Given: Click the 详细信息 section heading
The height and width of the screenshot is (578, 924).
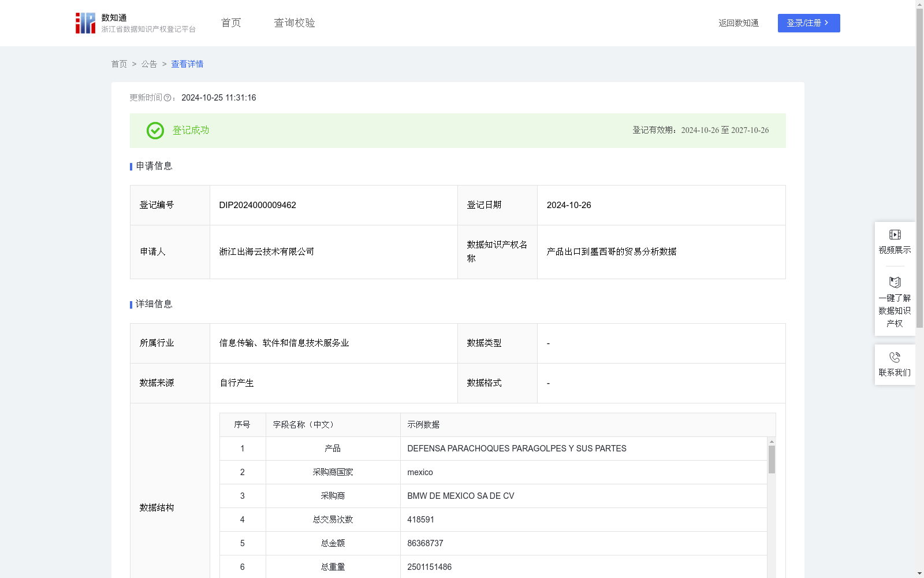Looking at the screenshot, I should (x=154, y=304).
